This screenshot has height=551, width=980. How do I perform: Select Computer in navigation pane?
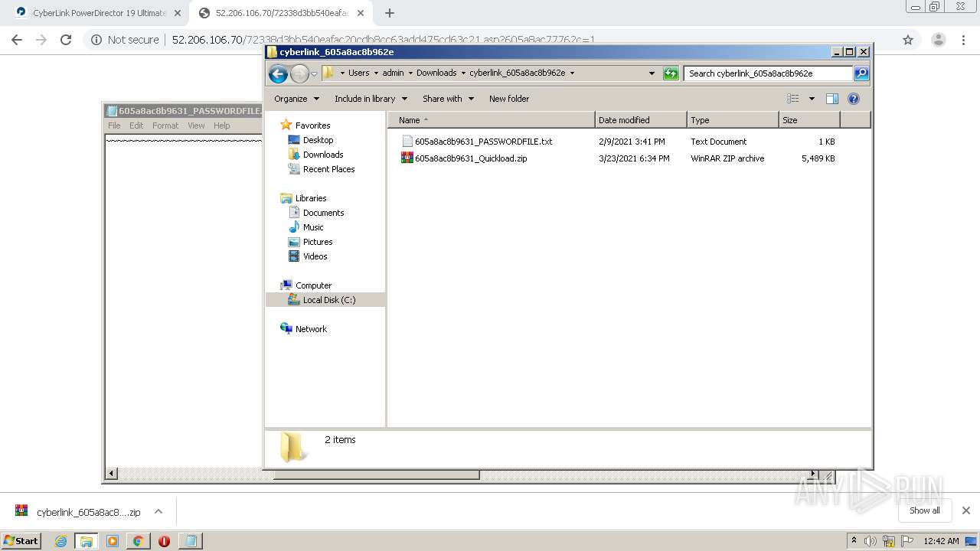pos(313,285)
